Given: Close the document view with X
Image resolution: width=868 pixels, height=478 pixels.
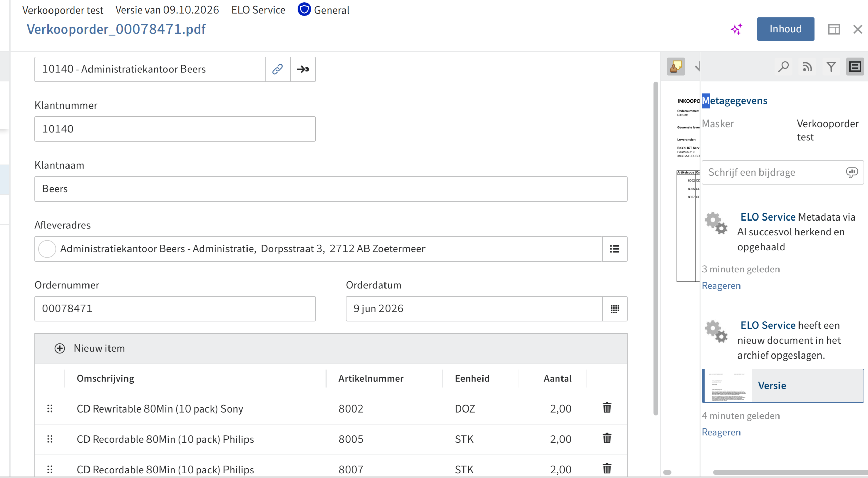Looking at the screenshot, I should [857, 29].
